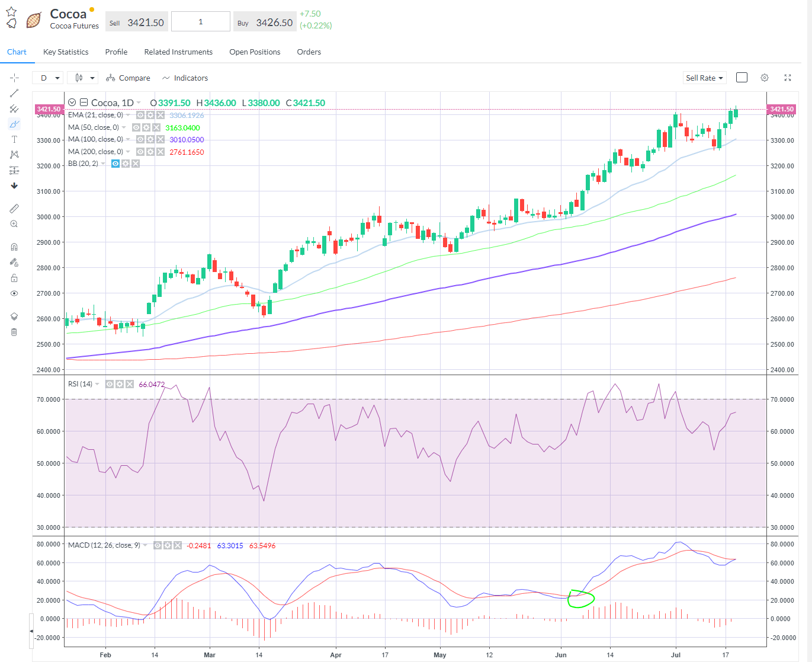Click trash icon to remove drawings
812x662 pixels.
click(14, 332)
